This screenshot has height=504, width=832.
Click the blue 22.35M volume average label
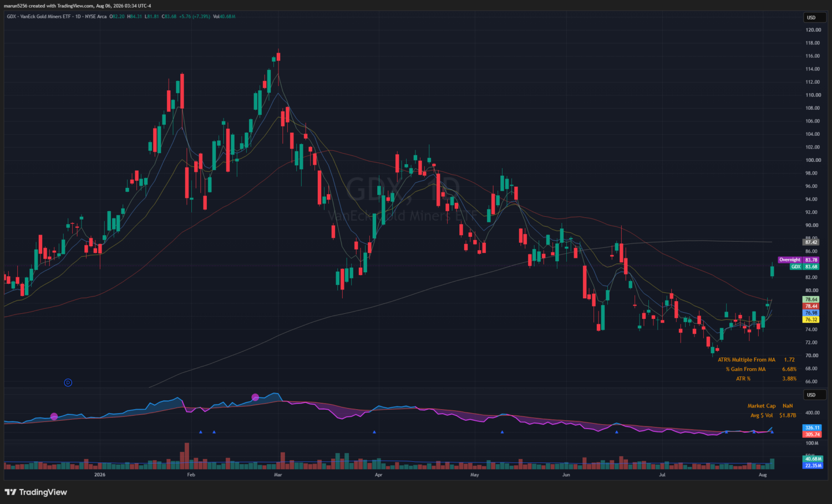point(813,465)
